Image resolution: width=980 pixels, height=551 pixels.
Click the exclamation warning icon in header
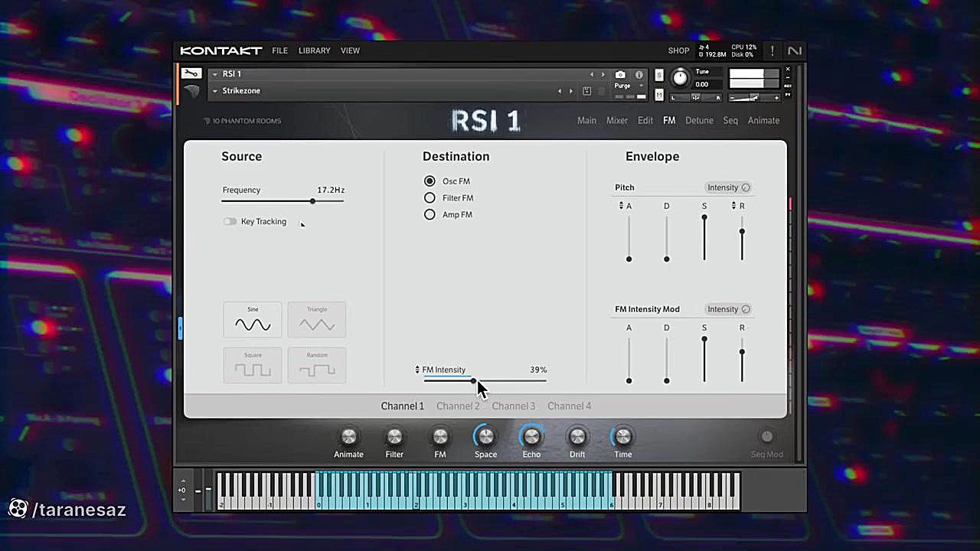[772, 51]
